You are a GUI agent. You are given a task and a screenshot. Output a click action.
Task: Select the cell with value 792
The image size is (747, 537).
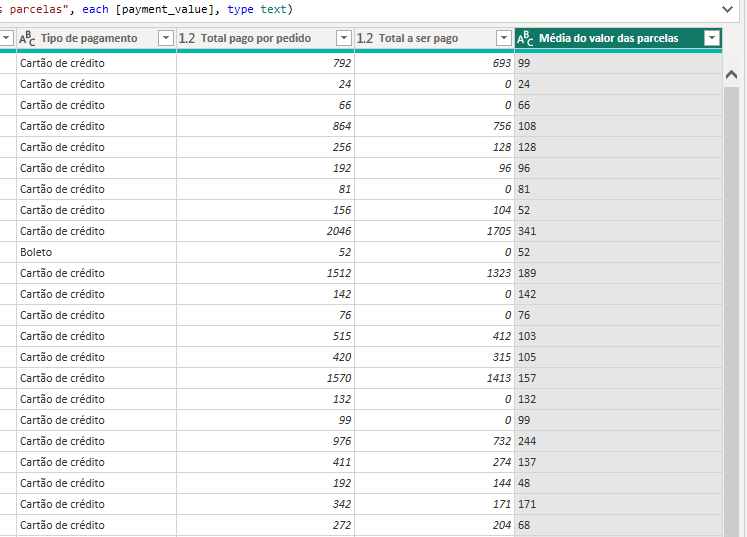tap(265, 63)
